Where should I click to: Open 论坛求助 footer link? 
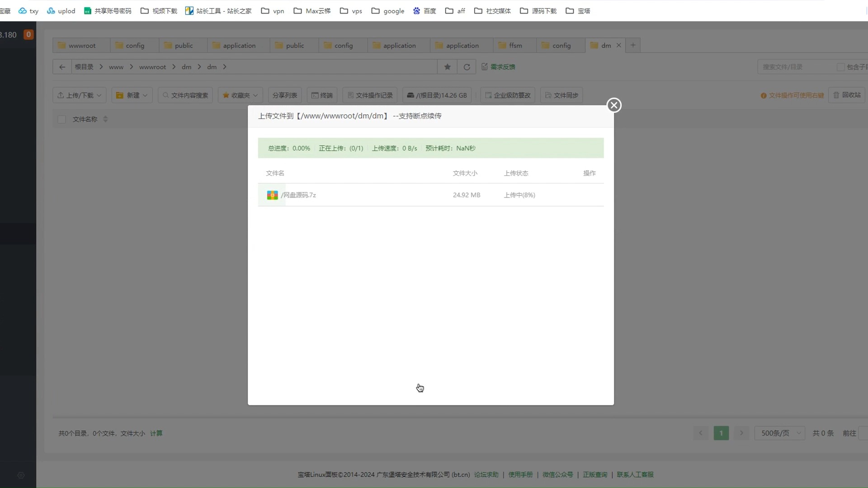(x=486, y=474)
